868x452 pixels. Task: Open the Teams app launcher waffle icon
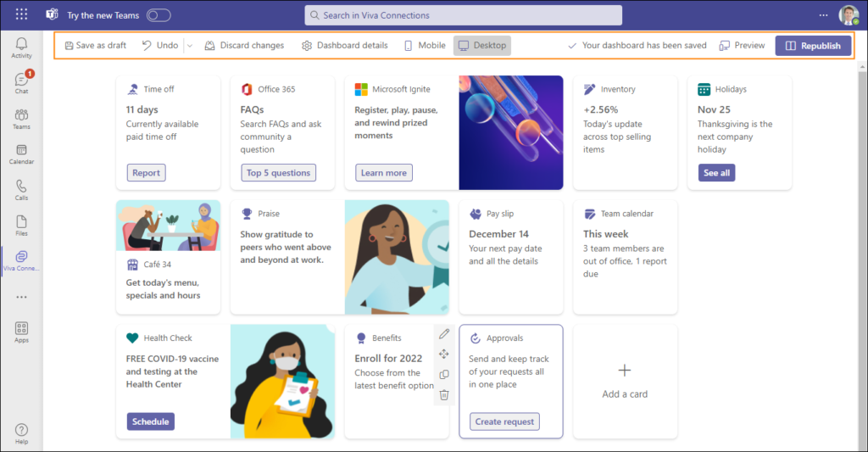[x=21, y=14]
